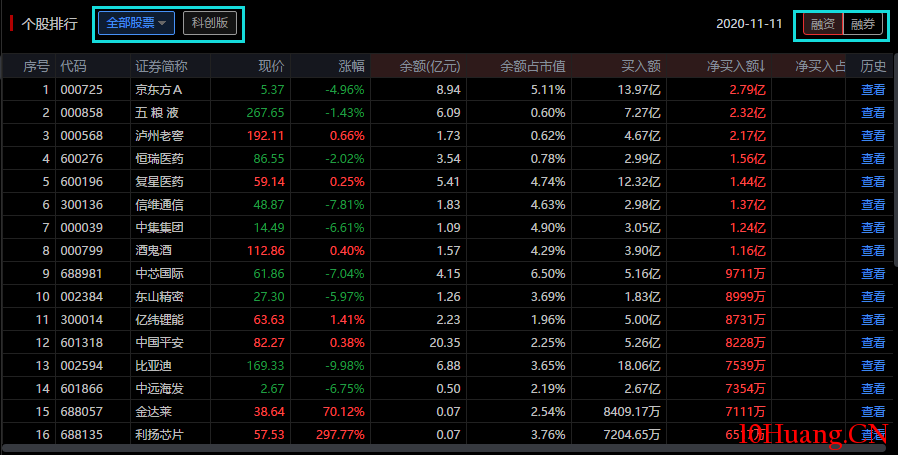This screenshot has width=898, height=455.
Task: View history for 中集集团
Action: [873, 228]
